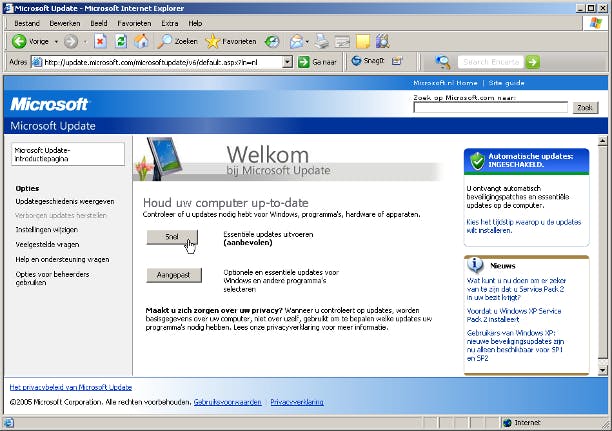Screen dimensions: 612x431
Task: Open the Beeld menu
Action: [x=99, y=23]
